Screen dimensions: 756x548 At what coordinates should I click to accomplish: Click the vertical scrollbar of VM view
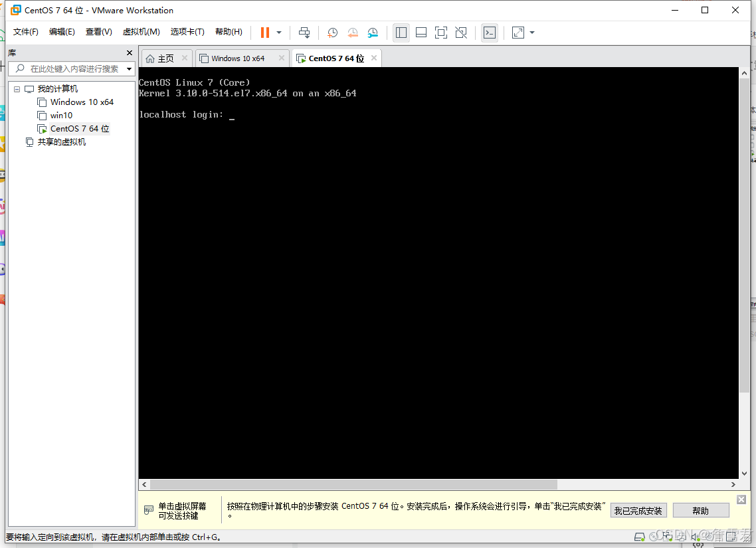coord(745,236)
